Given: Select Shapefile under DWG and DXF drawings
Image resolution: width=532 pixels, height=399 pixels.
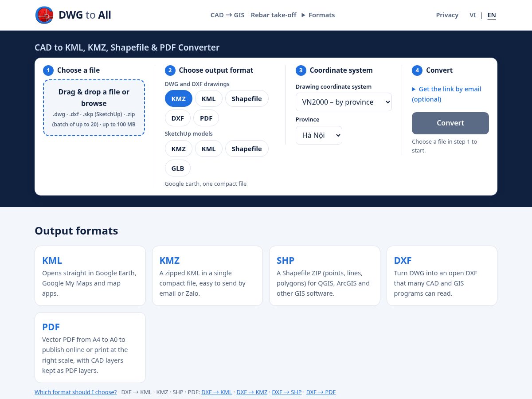Looking at the screenshot, I should click(x=247, y=98).
